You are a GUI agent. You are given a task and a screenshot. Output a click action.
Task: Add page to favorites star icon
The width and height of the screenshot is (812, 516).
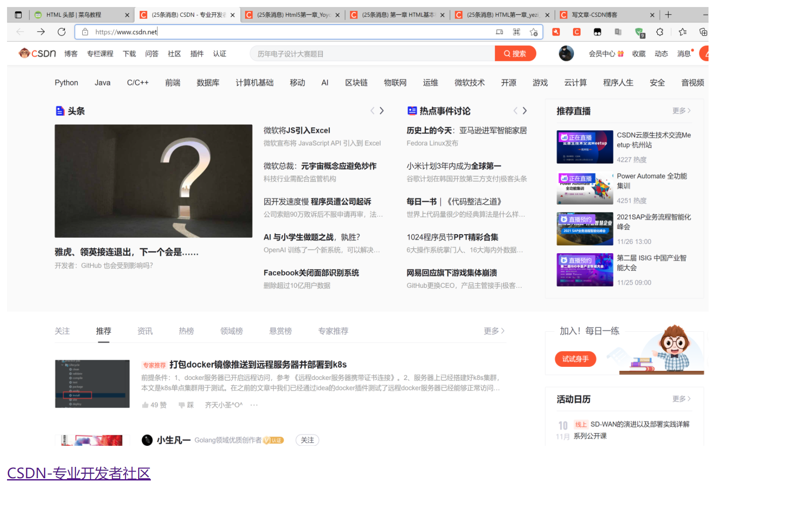[534, 32]
